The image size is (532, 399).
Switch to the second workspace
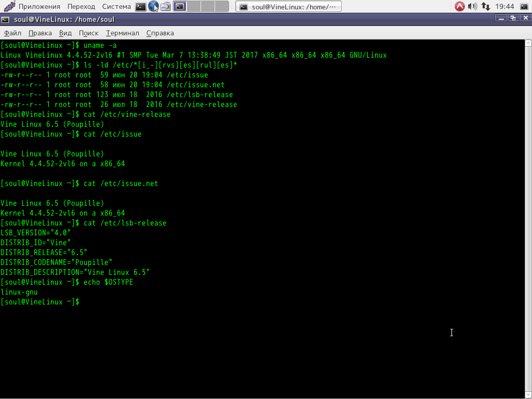194,6
